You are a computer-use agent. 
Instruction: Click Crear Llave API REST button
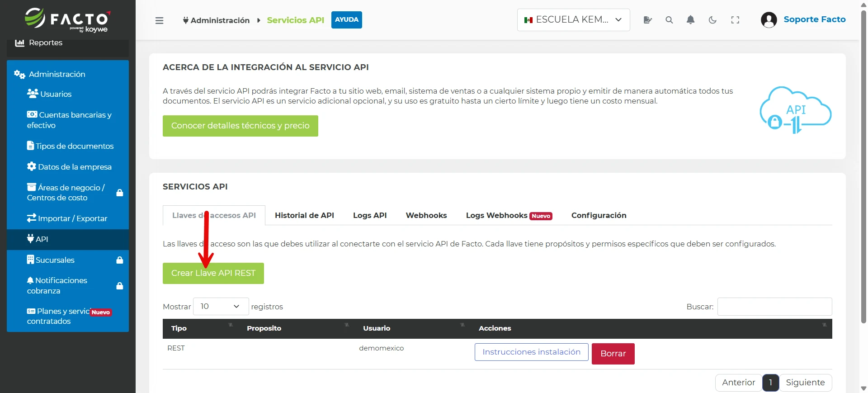pos(213,273)
